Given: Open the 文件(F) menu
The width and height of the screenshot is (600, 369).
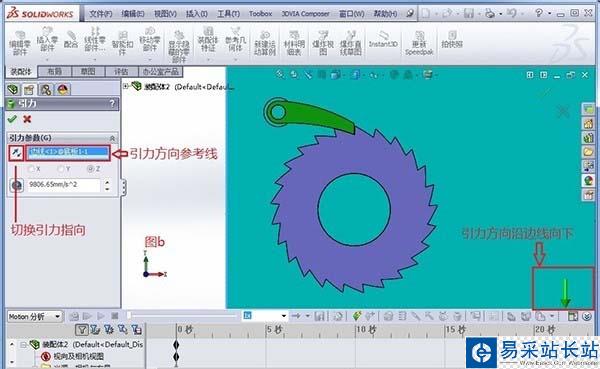Looking at the screenshot, I should [101, 14].
